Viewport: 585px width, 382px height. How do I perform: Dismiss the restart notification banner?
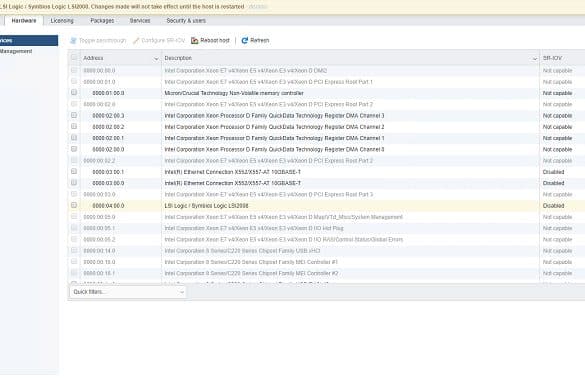click(x=258, y=7)
